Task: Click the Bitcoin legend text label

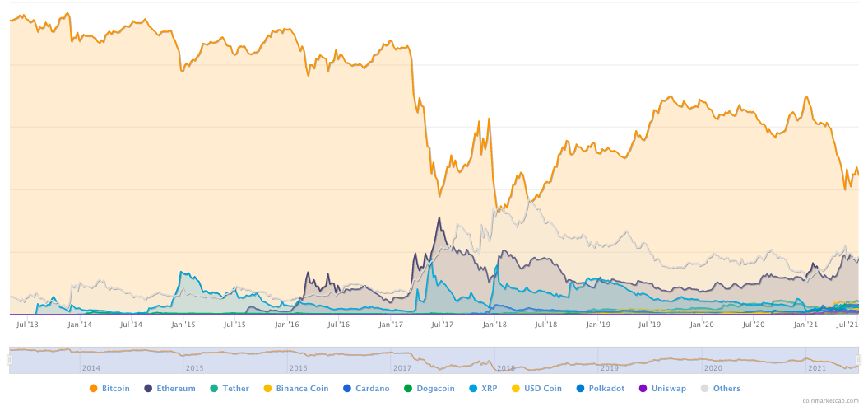Action: (x=115, y=389)
